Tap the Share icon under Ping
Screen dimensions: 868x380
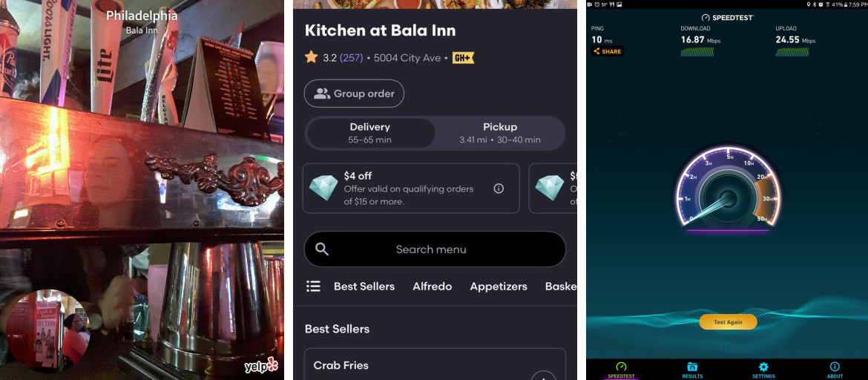click(x=596, y=51)
